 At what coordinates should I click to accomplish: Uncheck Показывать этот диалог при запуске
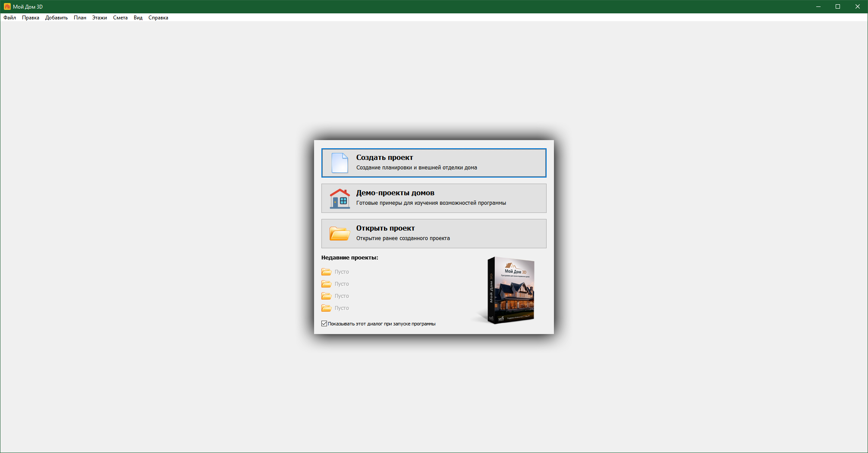[x=324, y=324]
